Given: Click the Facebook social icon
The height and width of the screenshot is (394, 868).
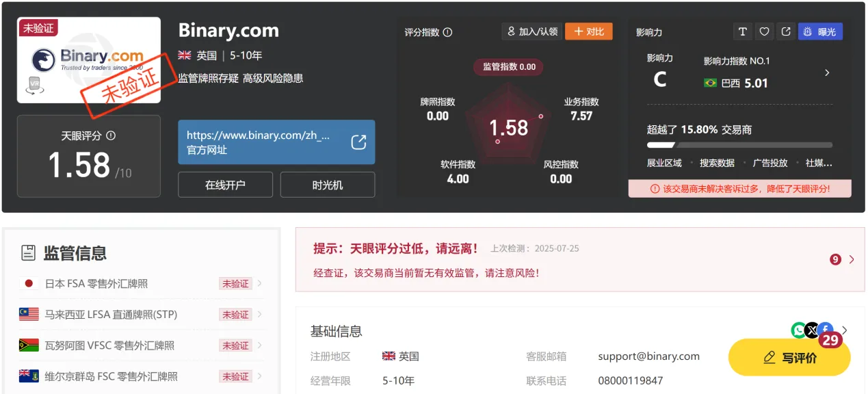Looking at the screenshot, I should click(x=826, y=330).
